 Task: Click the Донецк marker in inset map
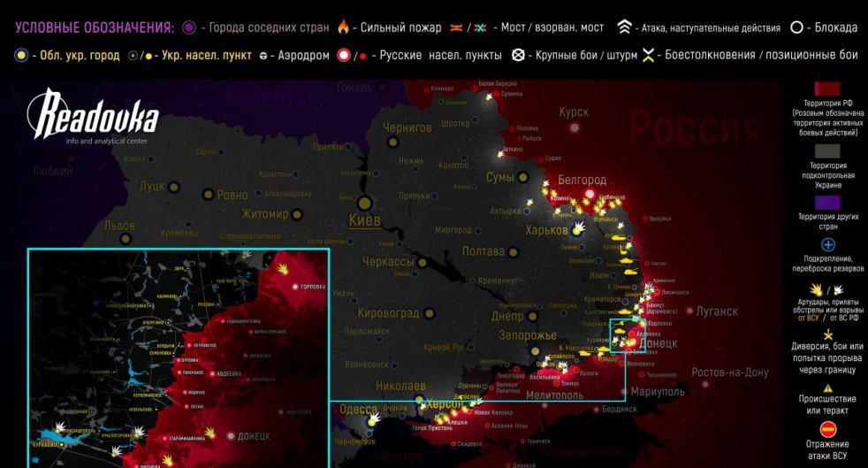tap(232, 436)
